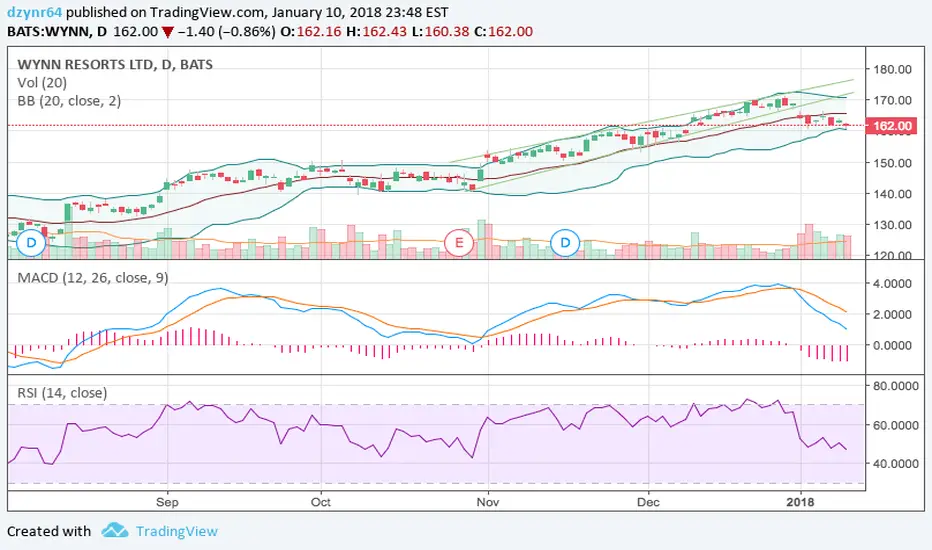Click the 180.00 price scale label

click(893, 69)
